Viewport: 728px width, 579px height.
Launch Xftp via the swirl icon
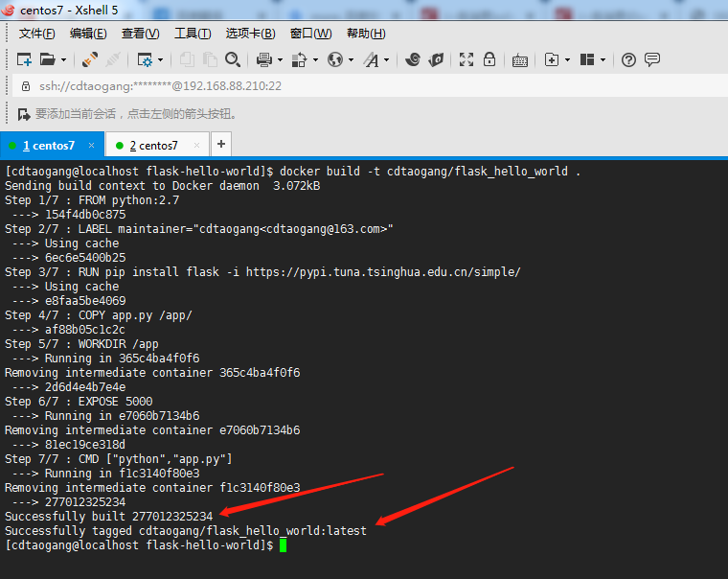pos(413,60)
